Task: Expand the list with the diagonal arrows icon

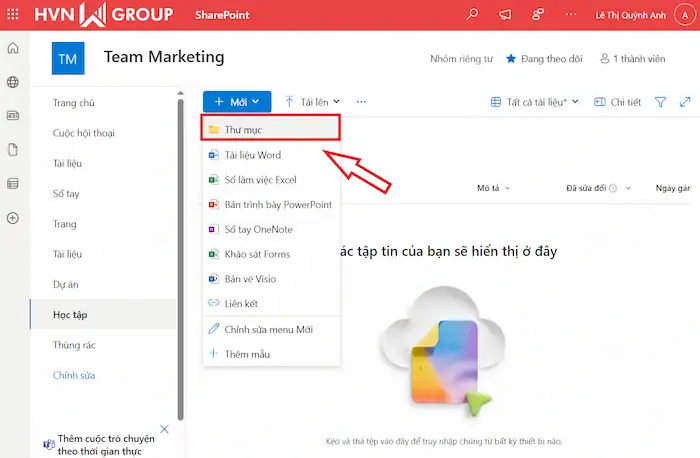Action: (685, 102)
